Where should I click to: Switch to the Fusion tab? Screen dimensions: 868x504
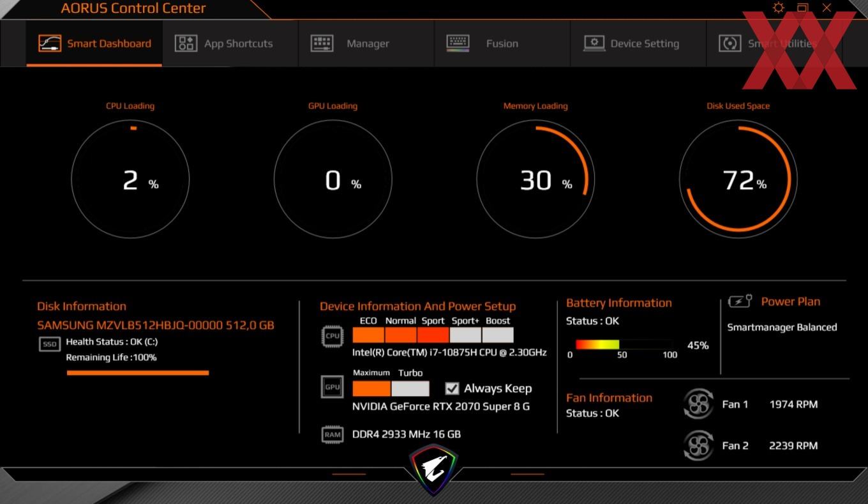pyautogui.click(x=502, y=43)
